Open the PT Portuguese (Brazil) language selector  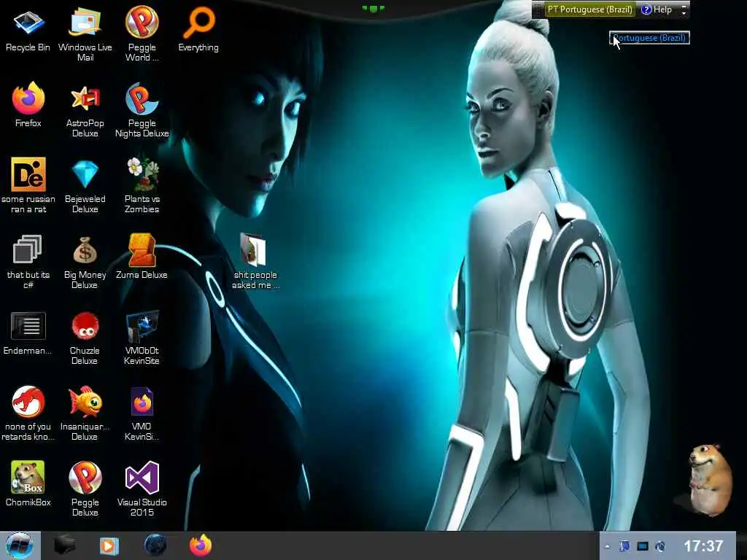(589, 9)
